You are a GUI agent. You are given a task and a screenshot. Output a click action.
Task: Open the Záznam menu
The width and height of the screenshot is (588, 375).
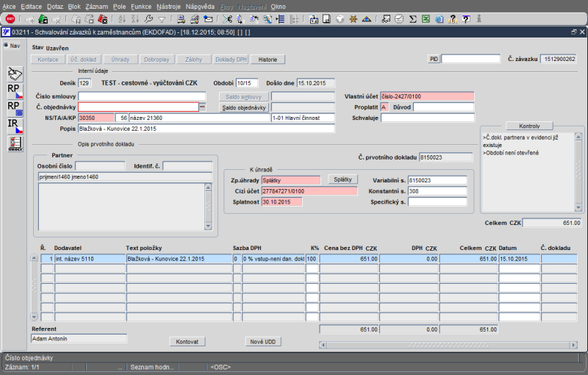pos(96,6)
